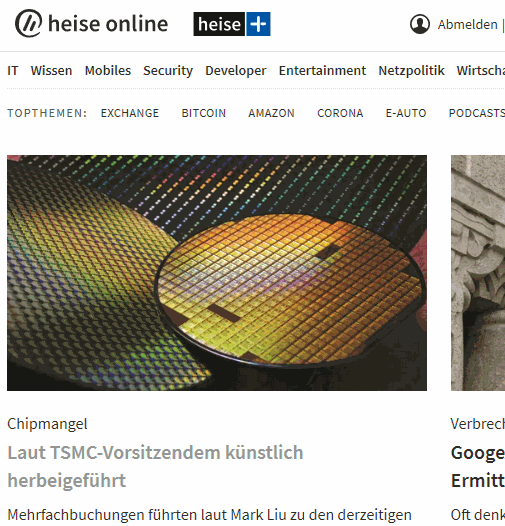Click the stone column article thumbnail

tap(478, 273)
